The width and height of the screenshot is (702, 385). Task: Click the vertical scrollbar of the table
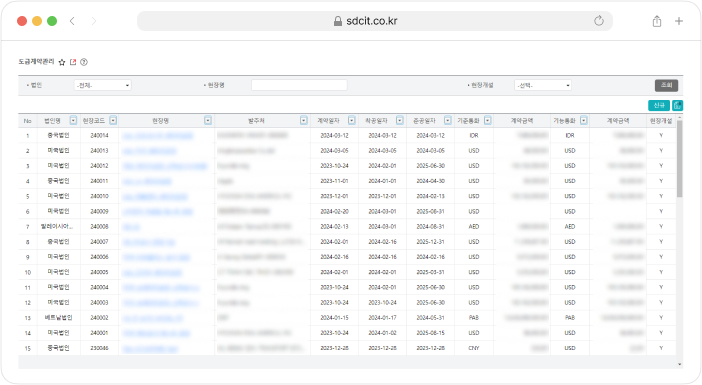(x=680, y=159)
